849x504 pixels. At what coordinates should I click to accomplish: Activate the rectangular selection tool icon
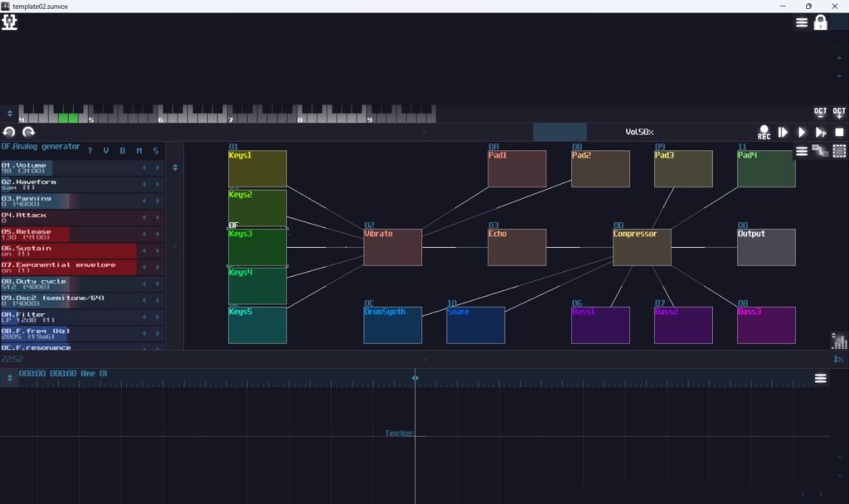(x=839, y=151)
